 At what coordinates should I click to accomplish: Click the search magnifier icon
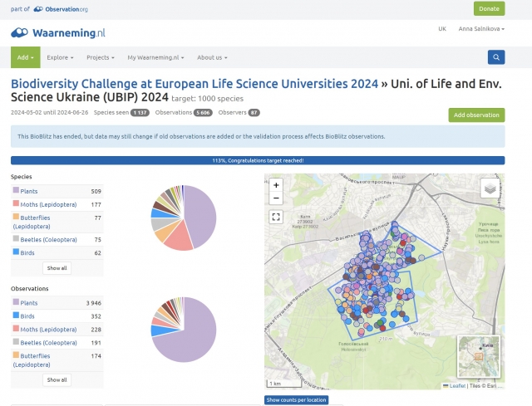[x=495, y=57]
